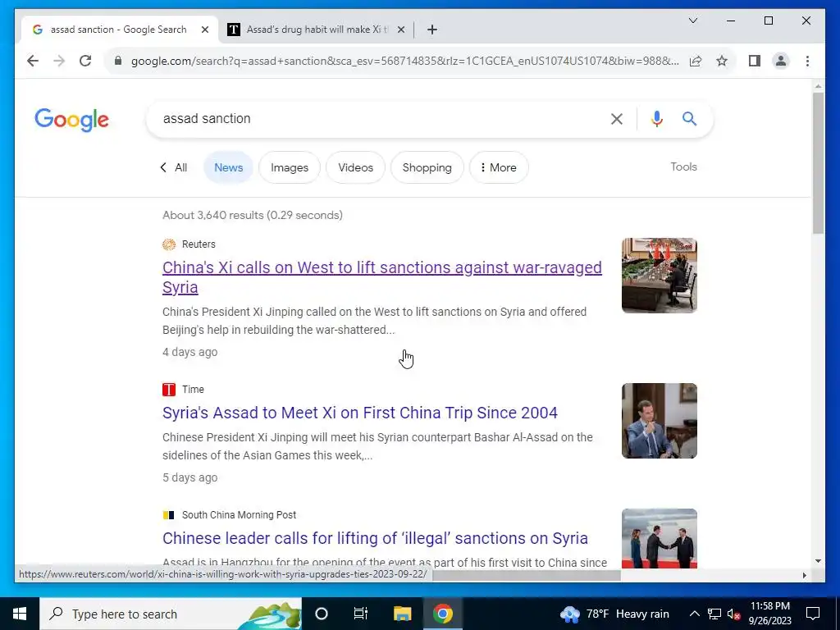The image size is (840, 630).
Task: Go back using the browser back arrow
Action: 33,61
